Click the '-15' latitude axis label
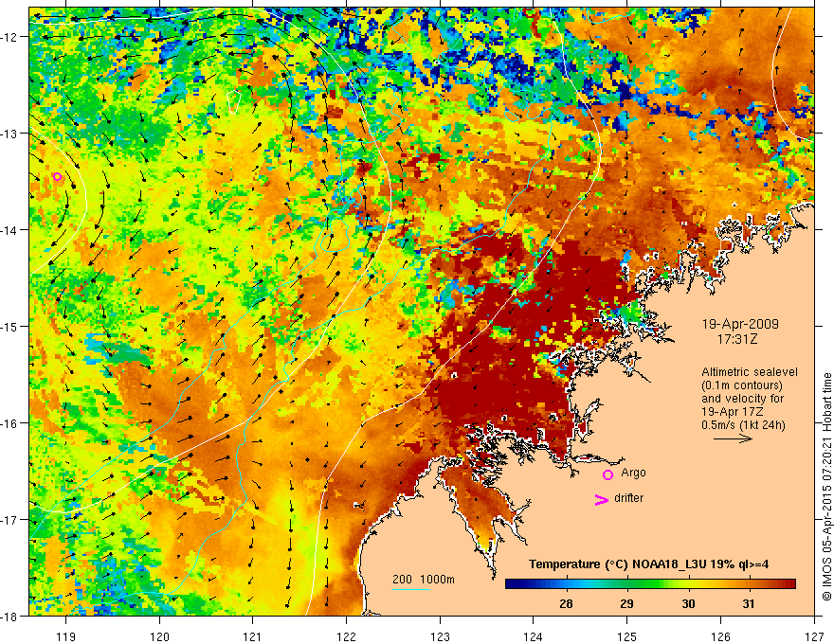This screenshot has width=834, height=644. [x=11, y=326]
